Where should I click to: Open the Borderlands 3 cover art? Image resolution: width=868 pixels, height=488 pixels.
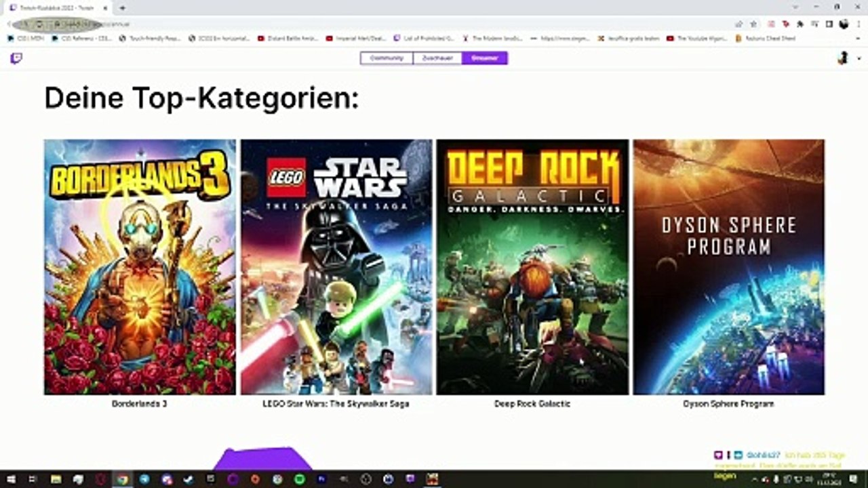pyautogui.click(x=140, y=267)
